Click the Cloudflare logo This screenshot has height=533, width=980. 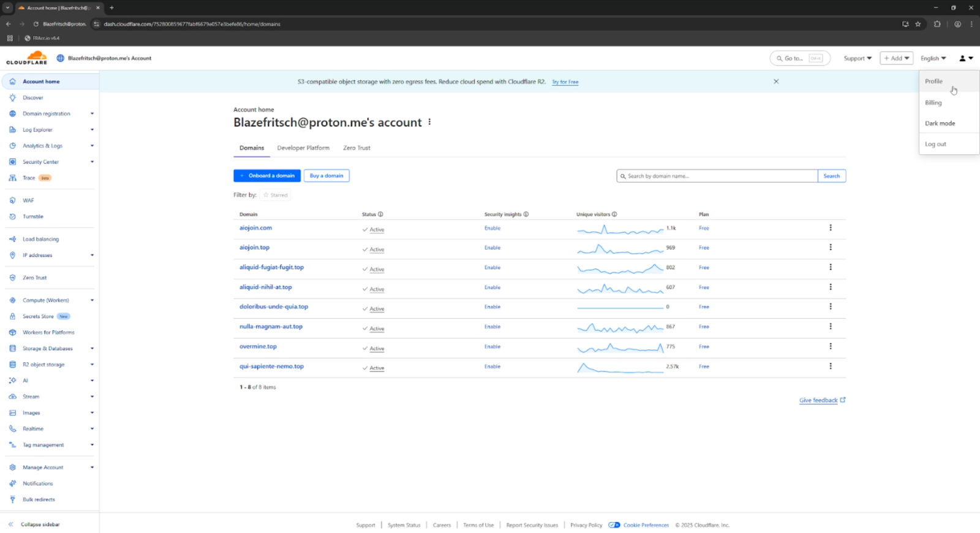pyautogui.click(x=27, y=58)
